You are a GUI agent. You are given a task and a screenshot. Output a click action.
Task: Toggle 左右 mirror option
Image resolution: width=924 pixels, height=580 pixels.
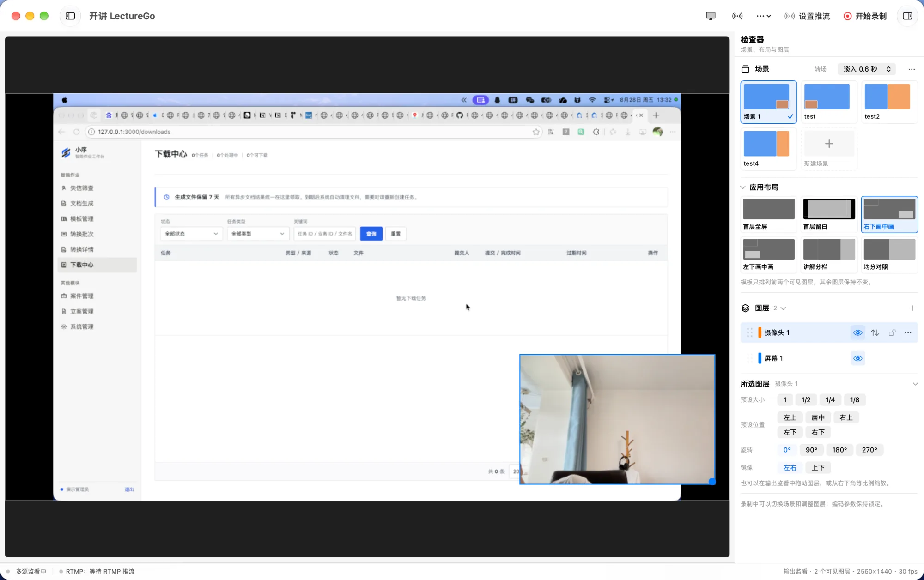tap(790, 468)
